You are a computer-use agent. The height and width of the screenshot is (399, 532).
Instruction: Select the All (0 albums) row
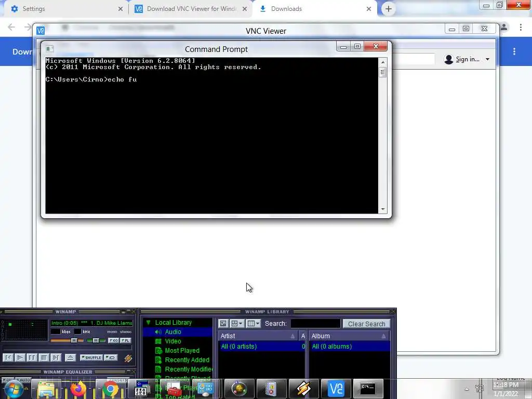(350, 347)
